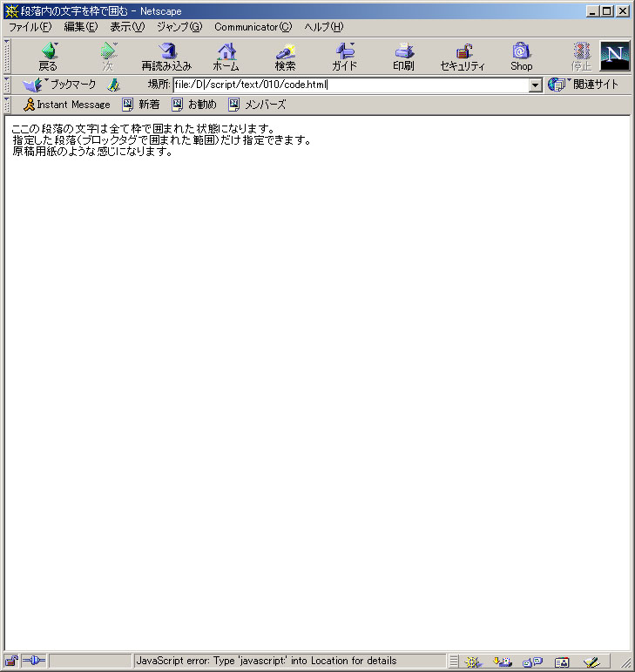
Task: Open the ブックマーク (Bookmarks) menu
Action: (x=60, y=85)
